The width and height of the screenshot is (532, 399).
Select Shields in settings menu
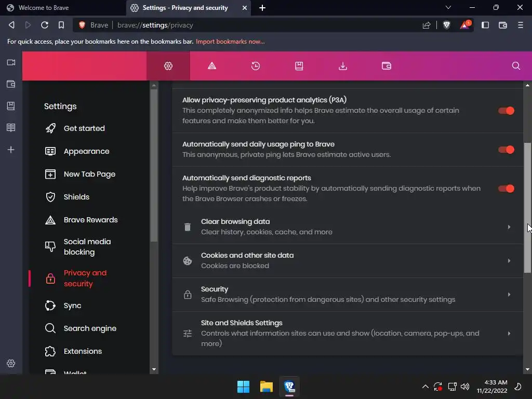pos(76,197)
